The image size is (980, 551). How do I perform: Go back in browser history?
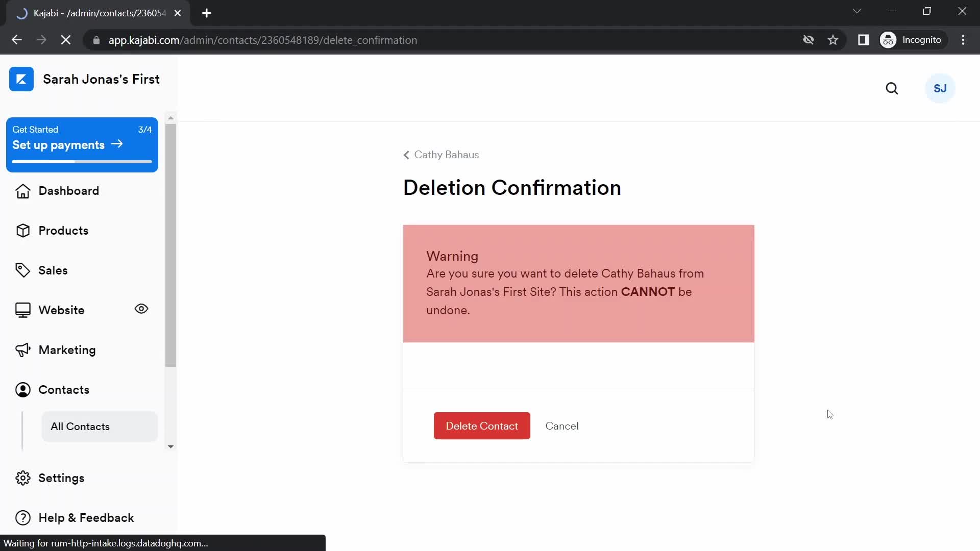[x=17, y=40]
